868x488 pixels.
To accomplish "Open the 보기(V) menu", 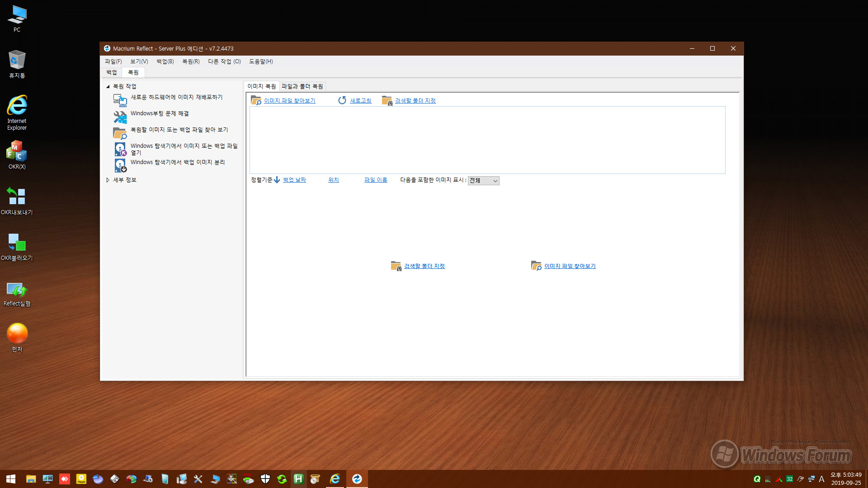I will coord(139,61).
